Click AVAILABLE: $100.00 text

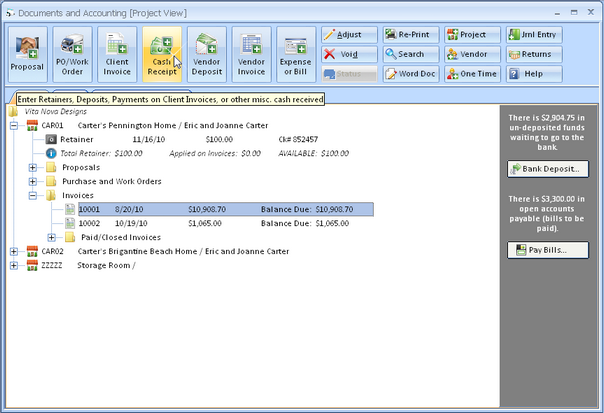click(x=314, y=153)
